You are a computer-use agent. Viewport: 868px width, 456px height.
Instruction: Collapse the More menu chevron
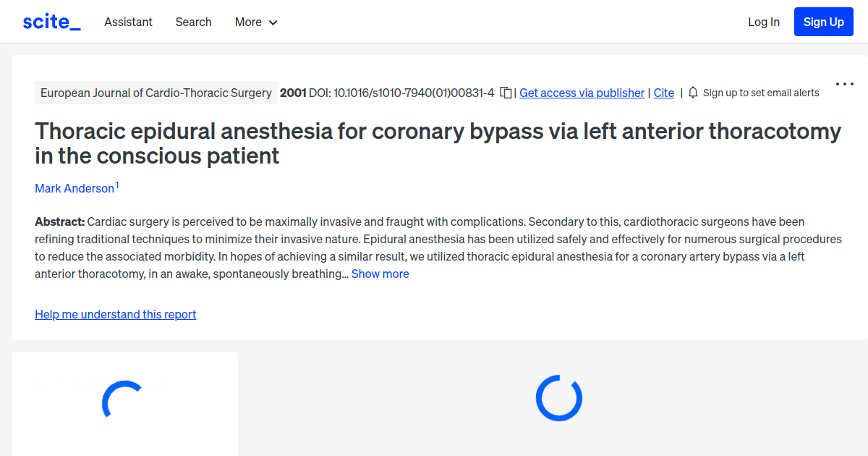274,22
